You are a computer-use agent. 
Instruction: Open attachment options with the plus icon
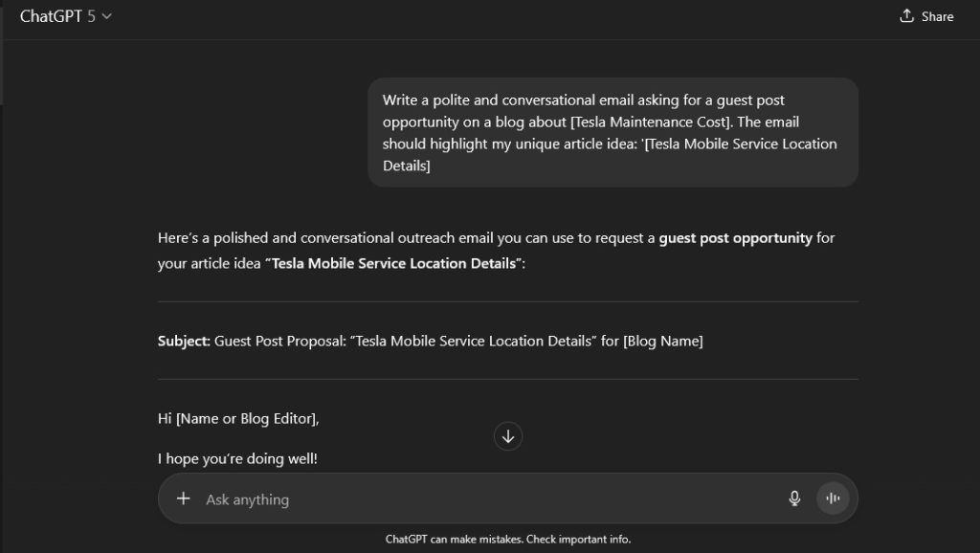182,498
